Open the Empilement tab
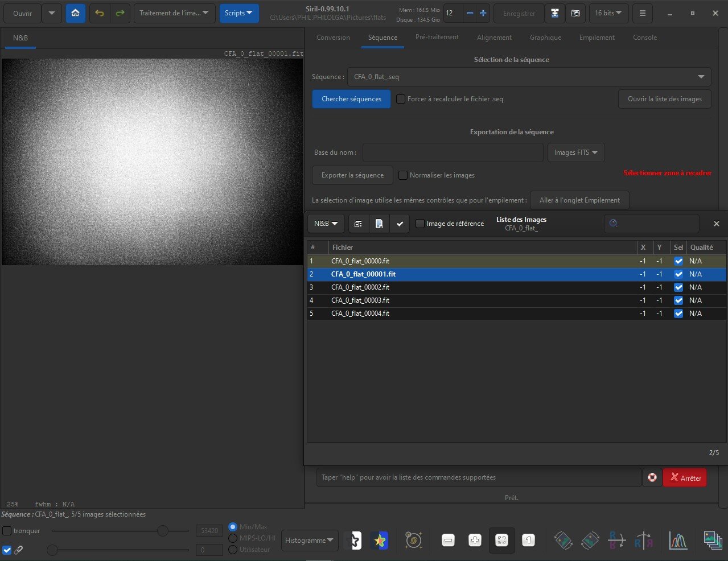The width and height of the screenshot is (728, 561). tap(597, 38)
